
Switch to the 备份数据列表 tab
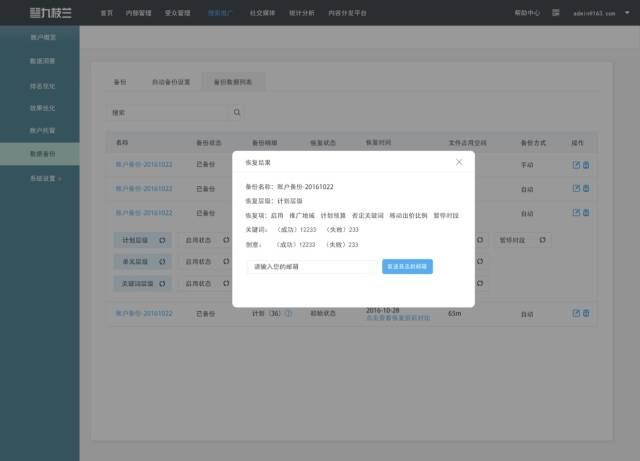[x=233, y=82]
